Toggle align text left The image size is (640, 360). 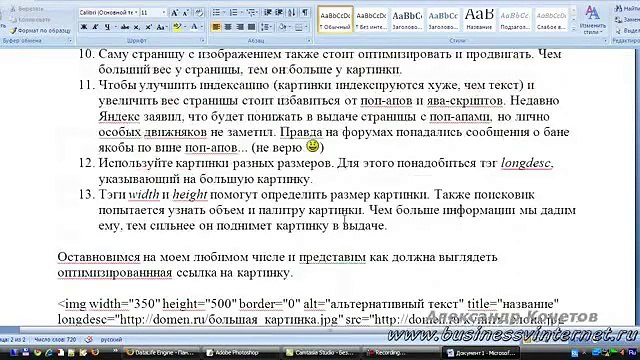coord(216,27)
